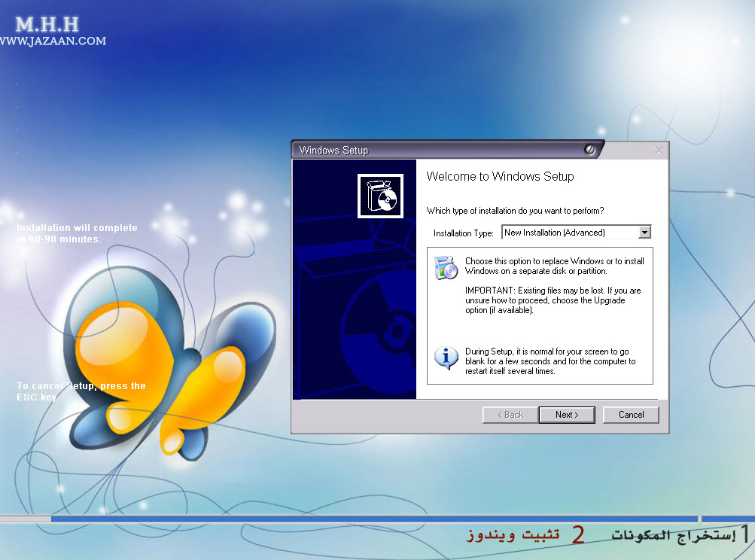This screenshot has width=755, height=560.
Task: Click the Windows Setup title bar text
Action: click(333, 150)
